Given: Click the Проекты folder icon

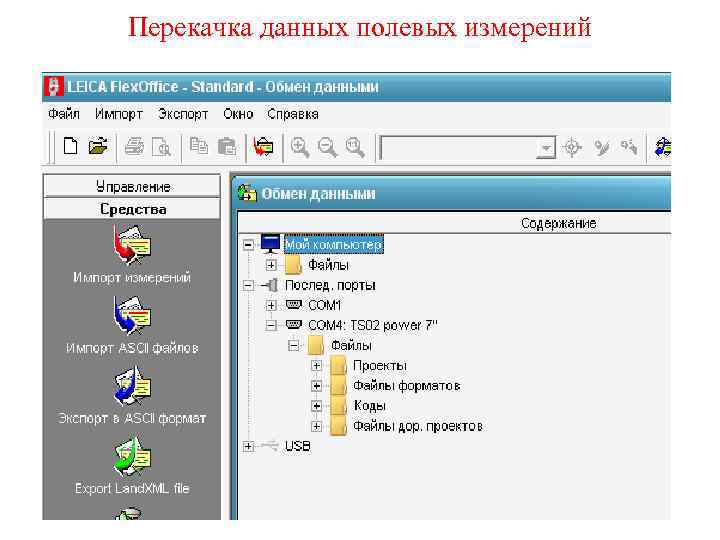Looking at the screenshot, I should click(338, 365).
